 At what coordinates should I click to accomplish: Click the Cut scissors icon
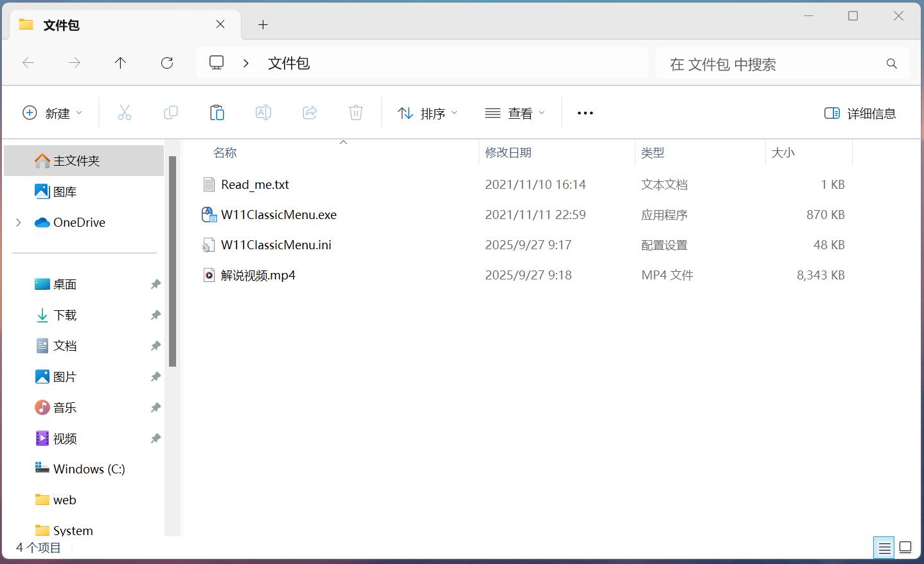coord(124,113)
